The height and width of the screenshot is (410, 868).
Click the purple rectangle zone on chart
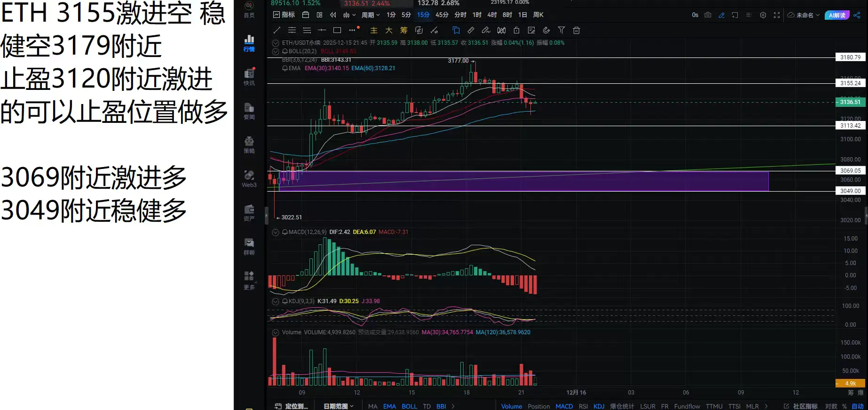coord(524,181)
